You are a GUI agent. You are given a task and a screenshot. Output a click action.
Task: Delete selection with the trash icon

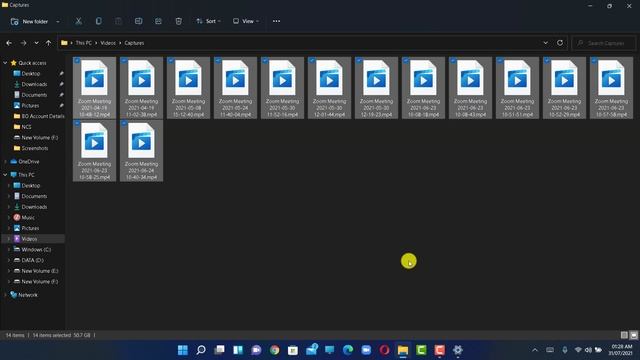coord(178,21)
